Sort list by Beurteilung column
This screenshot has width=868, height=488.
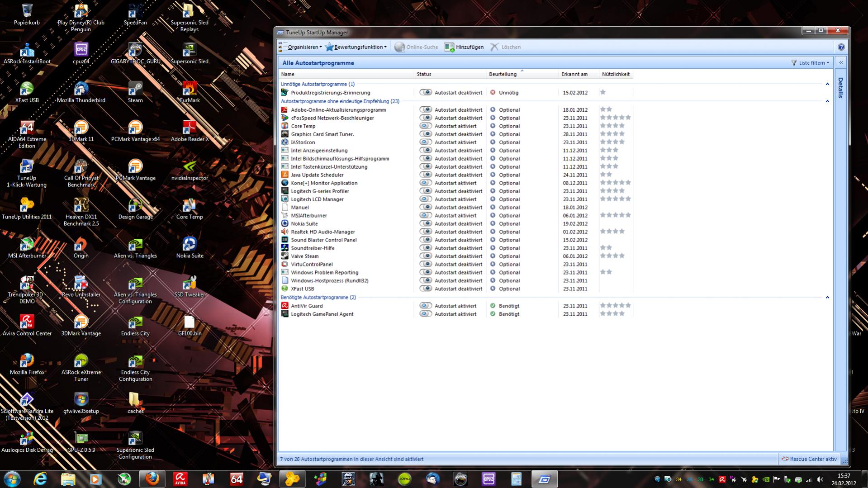click(523, 74)
